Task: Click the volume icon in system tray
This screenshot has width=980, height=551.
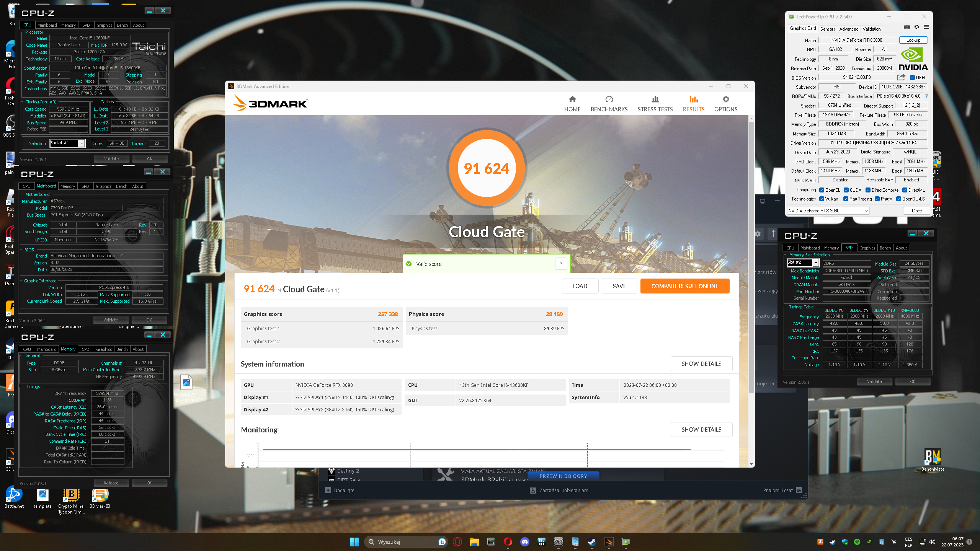Action: click(x=932, y=542)
